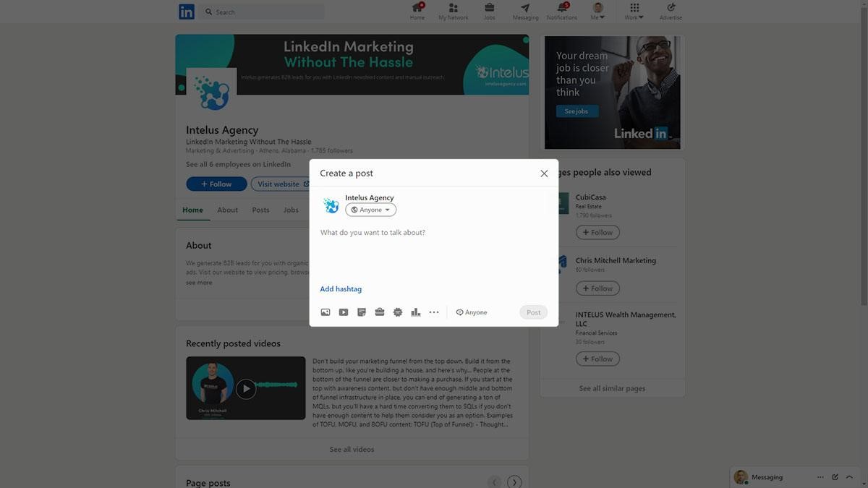Open more post options via the ellipsis
Viewport: 868px width, 488px height.
pos(433,312)
